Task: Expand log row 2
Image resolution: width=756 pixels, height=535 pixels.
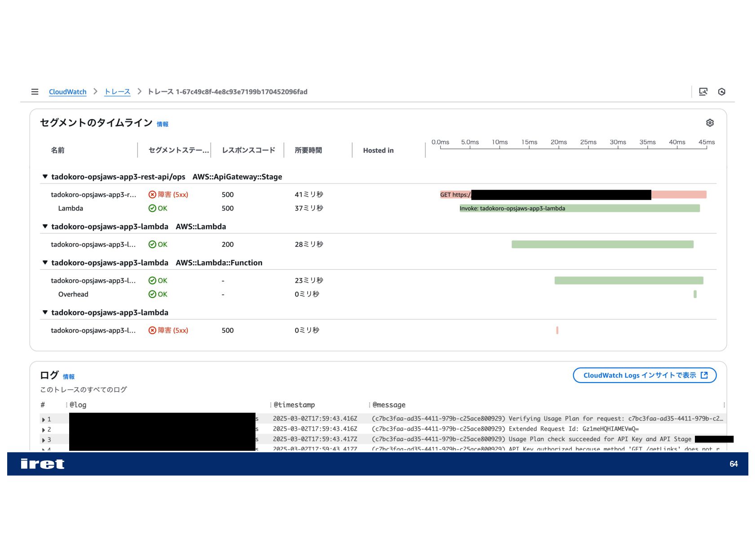Action: tap(44, 430)
